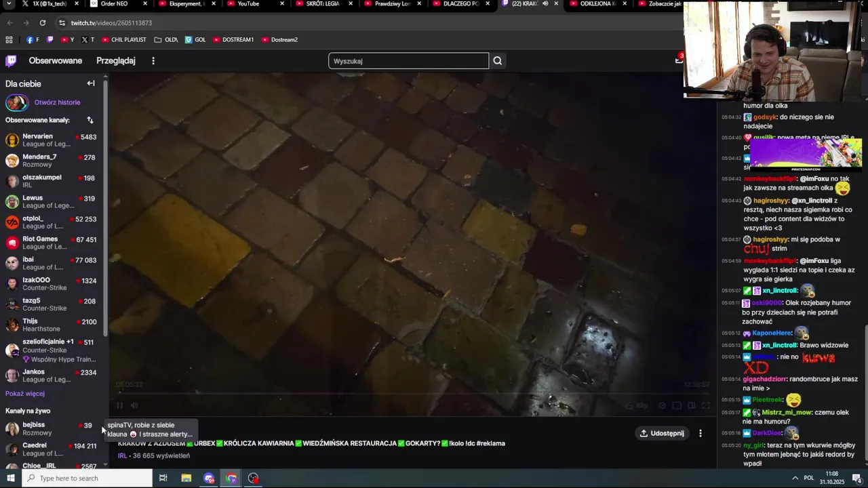Open the three-dot menu beside Przeglądaj
Image resolution: width=868 pixels, height=488 pixels.
point(153,61)
